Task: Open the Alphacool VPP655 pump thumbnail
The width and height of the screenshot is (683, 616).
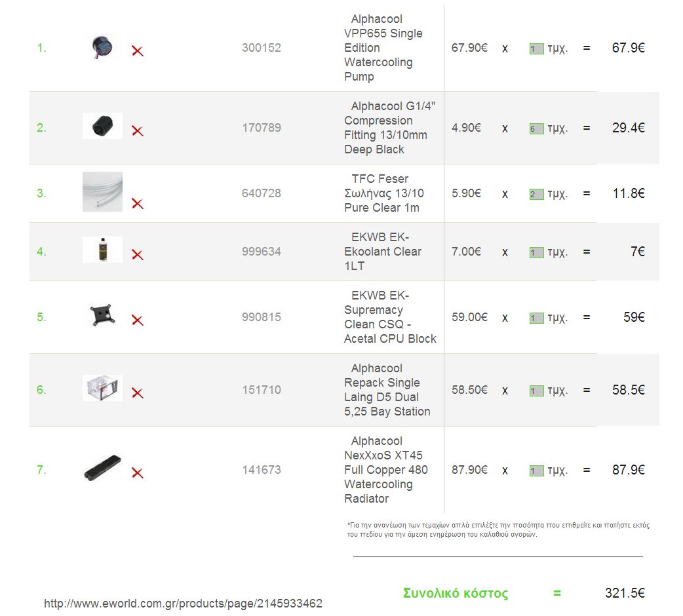Action: pos(102,47)
